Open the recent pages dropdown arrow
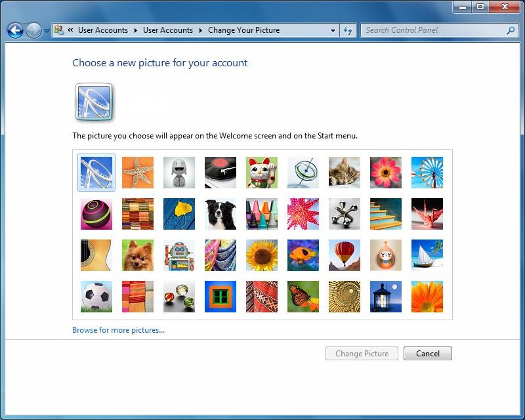 pyautogui.click(x=47, y=30)
